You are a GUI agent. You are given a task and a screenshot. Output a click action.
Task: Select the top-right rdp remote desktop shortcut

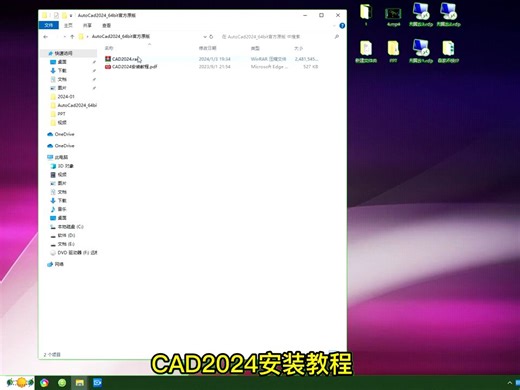(x=449, y=15)
